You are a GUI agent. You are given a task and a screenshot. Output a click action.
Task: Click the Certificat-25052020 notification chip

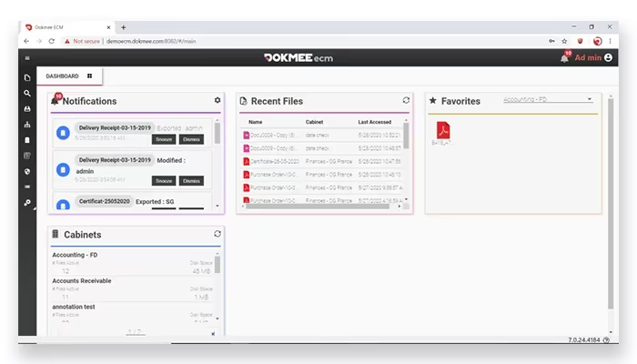point(105,201)
